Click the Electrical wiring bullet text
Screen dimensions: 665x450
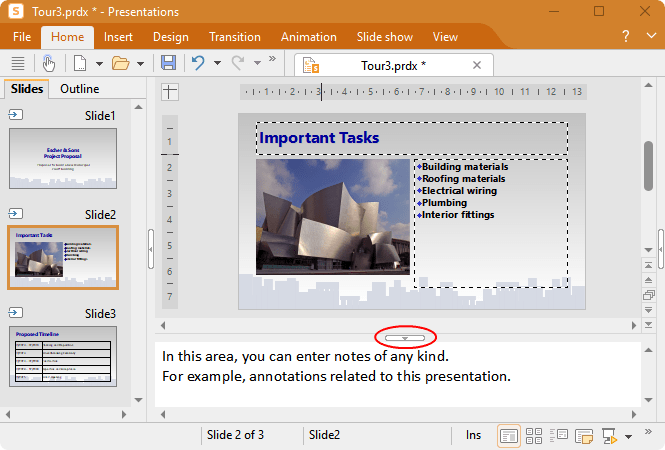(x=459, y=191)
